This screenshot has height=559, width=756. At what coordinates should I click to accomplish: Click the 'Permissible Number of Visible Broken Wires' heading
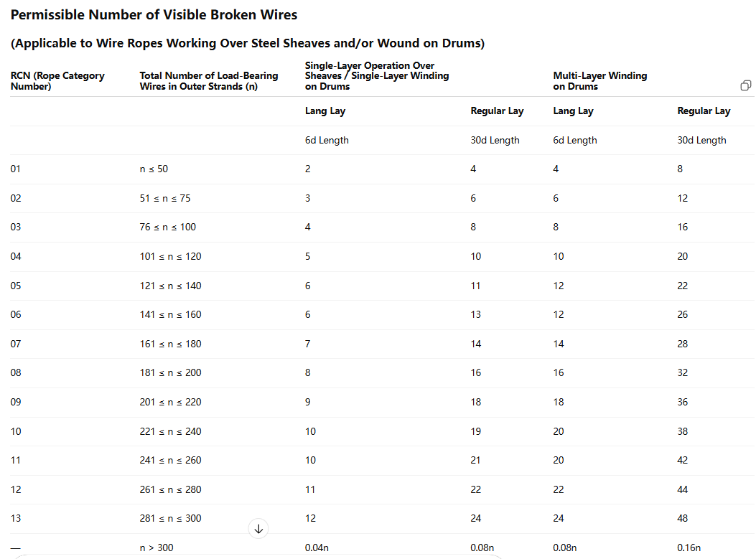point(154,15)
